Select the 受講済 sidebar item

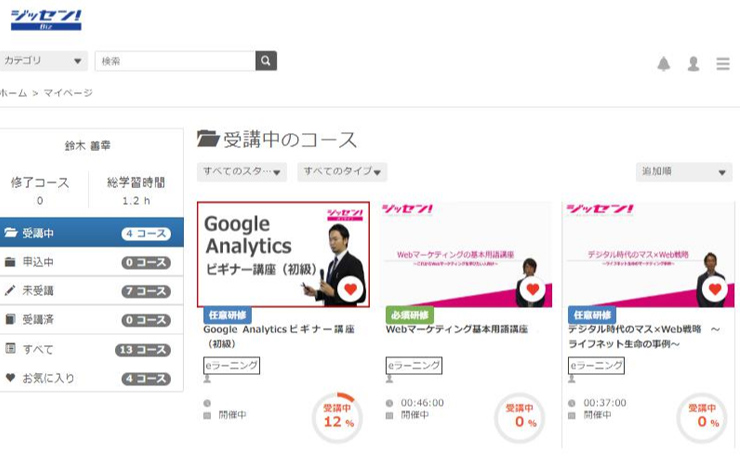[x=92, y=320]
